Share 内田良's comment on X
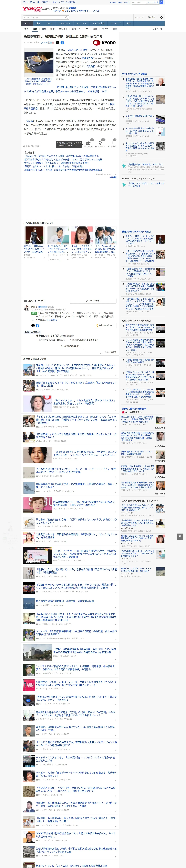186x868 pixels. [x=33, y=325]
